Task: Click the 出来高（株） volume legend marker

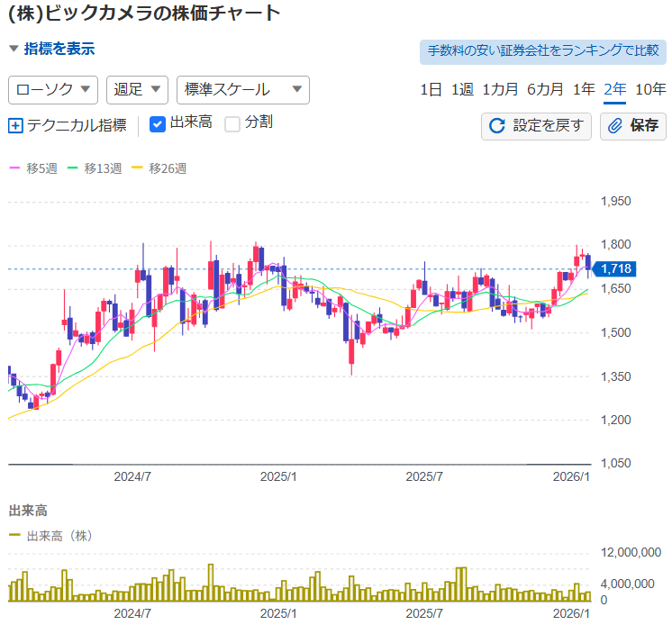Action: pos(14,536)
